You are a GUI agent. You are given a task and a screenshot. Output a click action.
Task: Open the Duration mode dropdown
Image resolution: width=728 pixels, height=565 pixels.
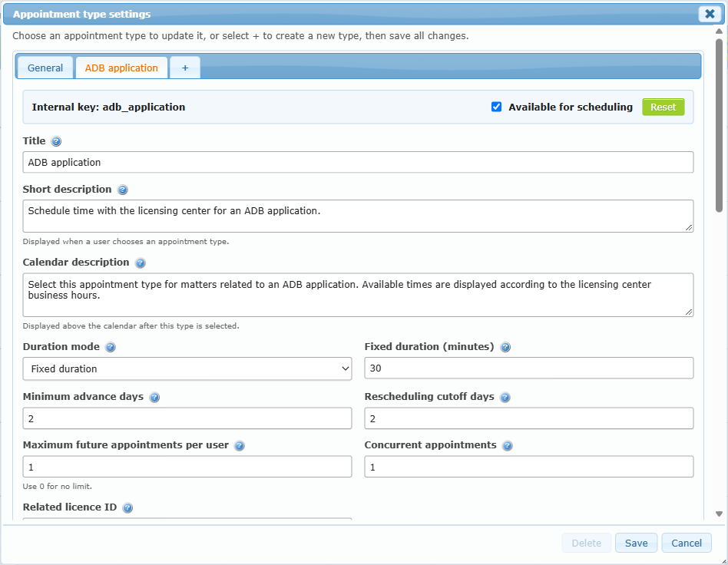[187, 368]
